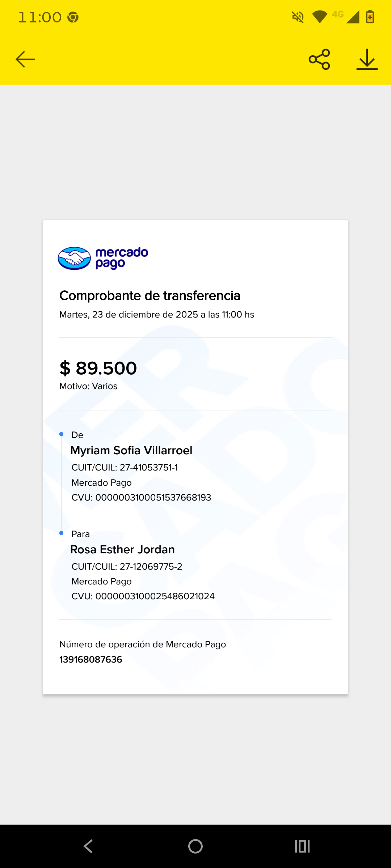Image resolution: width=391 pixels, height=868 pixels.
Task: Tap the recipient's CVU number
Action: [x=143, y=596]
